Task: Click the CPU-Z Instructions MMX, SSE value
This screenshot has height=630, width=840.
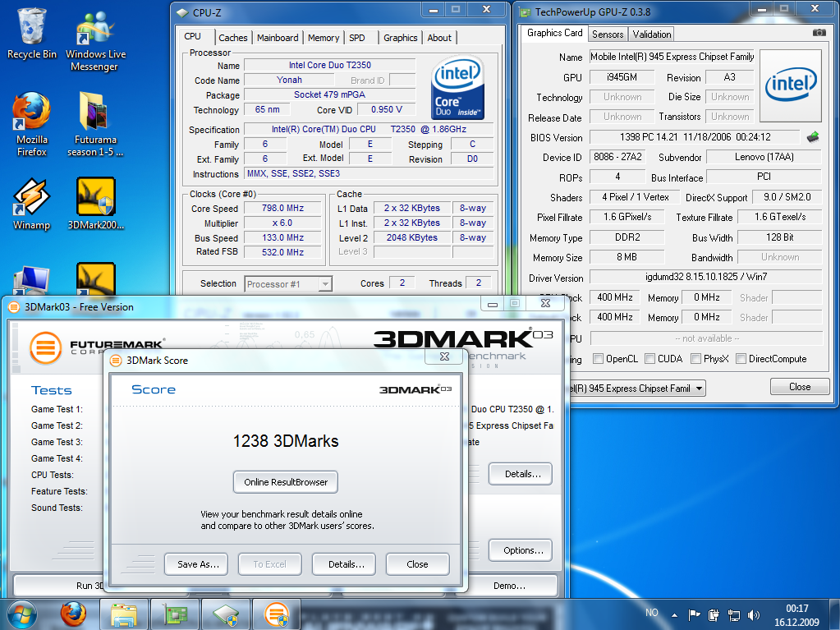Action: pos(369,173)
